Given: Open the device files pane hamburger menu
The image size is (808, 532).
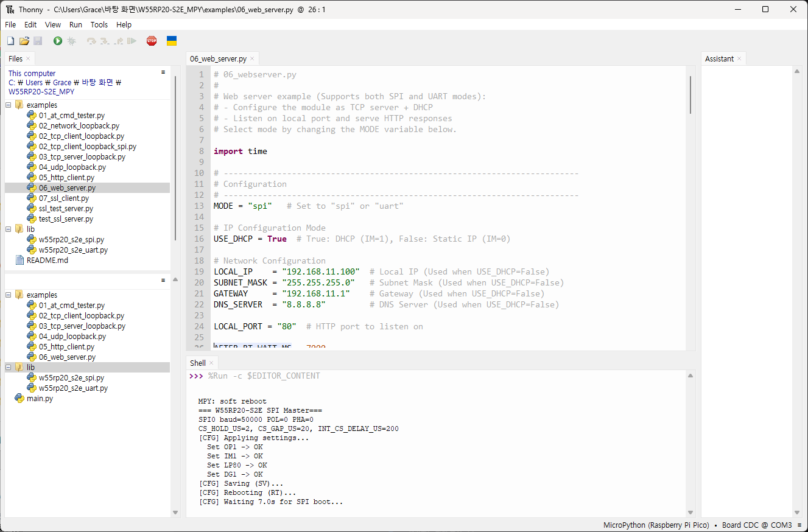Looking at the screenshot, I should pos(163,281).
